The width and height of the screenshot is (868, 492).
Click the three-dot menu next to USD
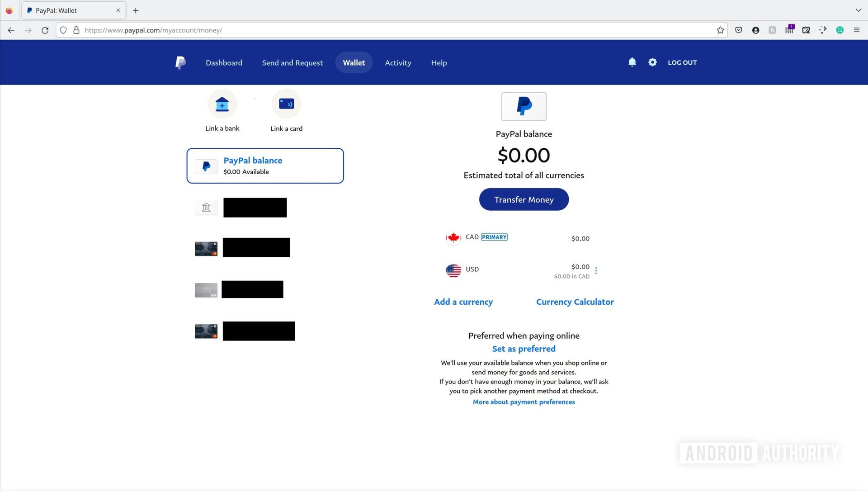[596, 271]
